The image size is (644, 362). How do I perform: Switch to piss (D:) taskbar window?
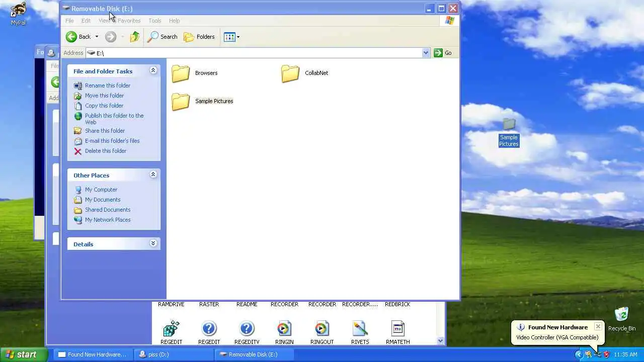(x=175, y=354)
